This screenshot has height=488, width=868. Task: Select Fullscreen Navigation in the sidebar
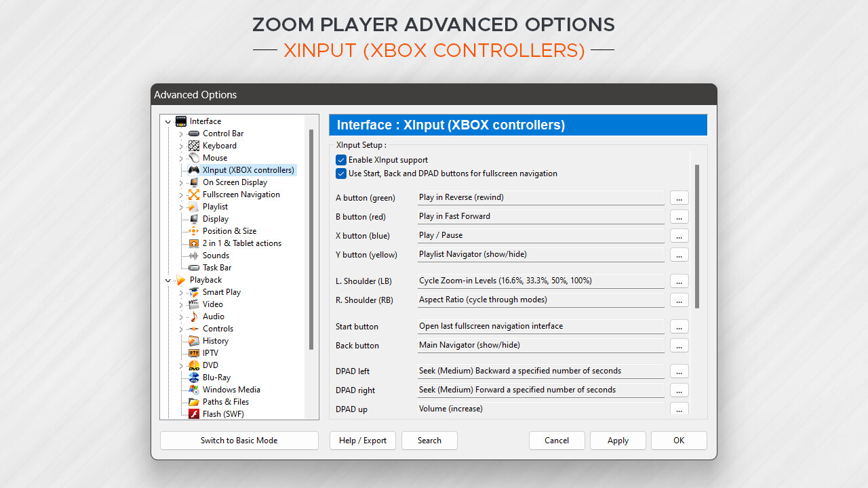point(241,194)
